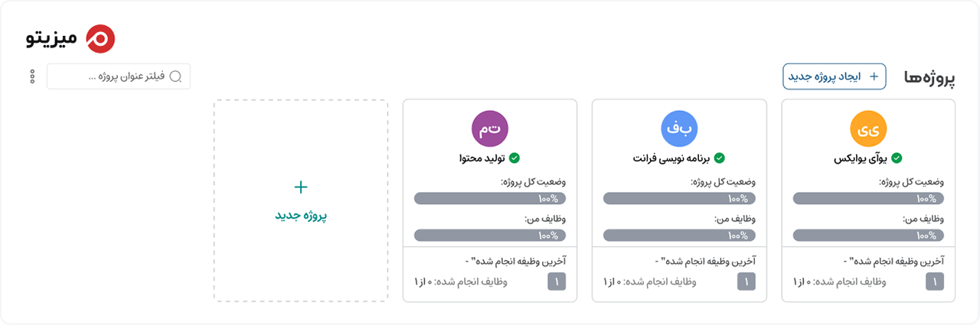The width and height of the screenshot is (980, 325).
Task: Click the Mizito logo icon
Action: click(100, 38)
